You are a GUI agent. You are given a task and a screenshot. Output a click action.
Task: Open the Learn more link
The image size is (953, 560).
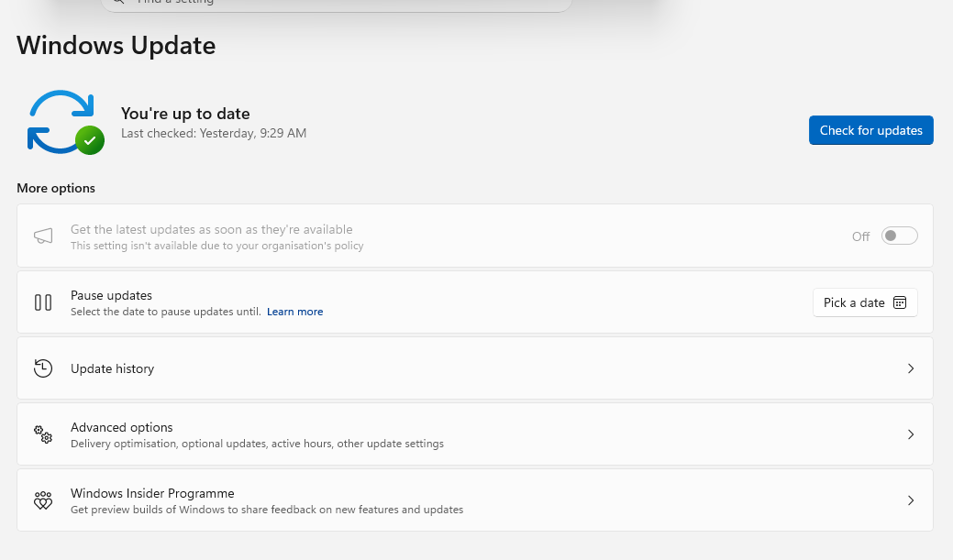click(294, 312)
